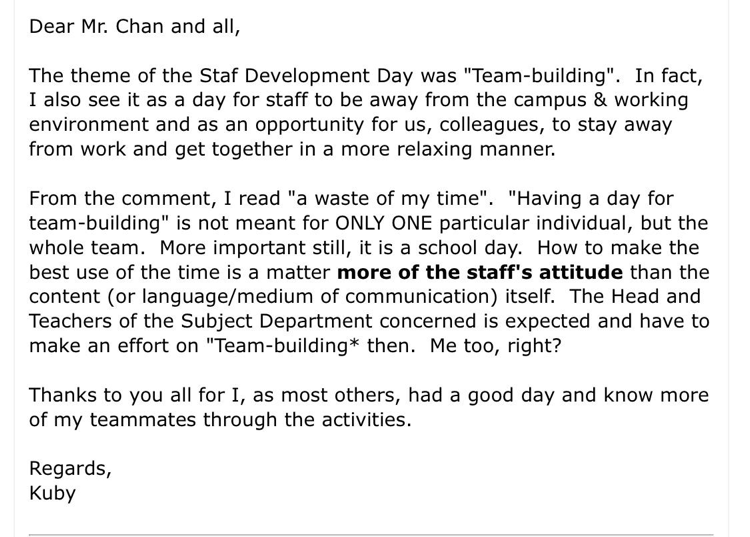The height and width of the screenshot is (537, 750).
Task: Click the greeting "Dear Mr. Chan and all,"
Action: pos(134,27)
